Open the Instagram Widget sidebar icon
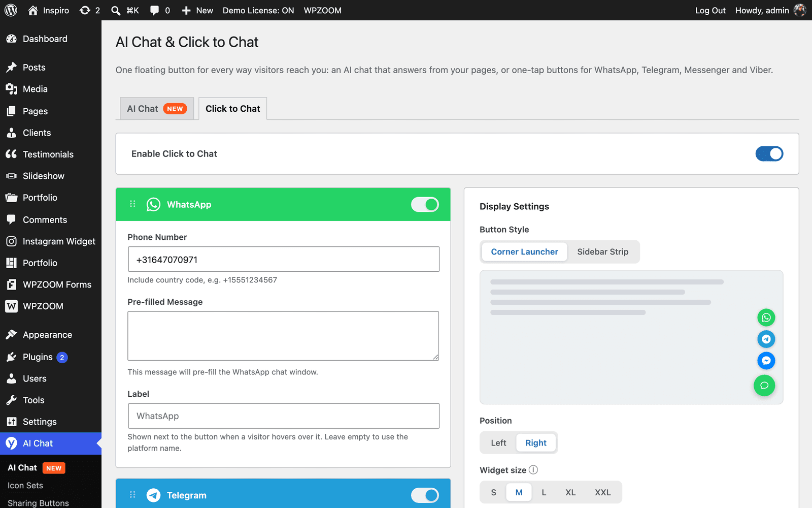 (x=11, y=241)
